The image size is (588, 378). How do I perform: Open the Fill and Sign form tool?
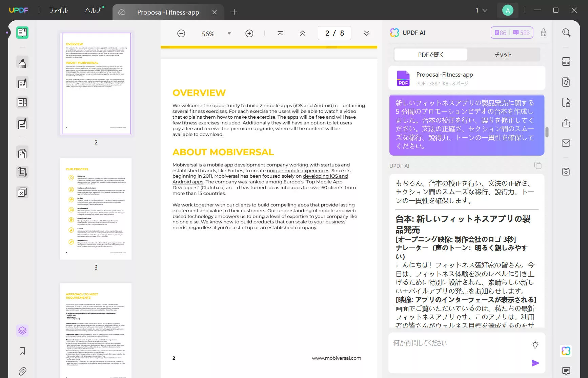click(x=22, y=124)
